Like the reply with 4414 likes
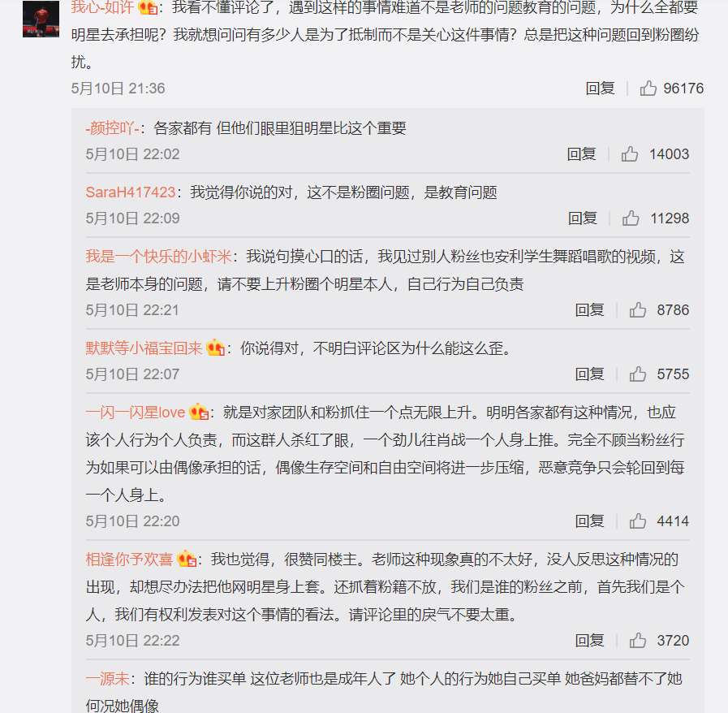The height and width of the screenshot is (713, 728). point(637,521)
